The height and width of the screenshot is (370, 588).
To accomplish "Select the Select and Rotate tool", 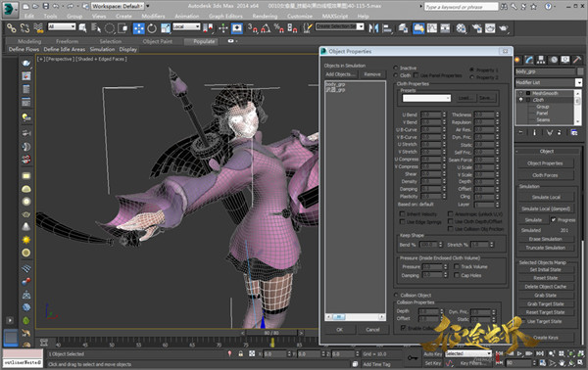I will (x=152, y=28).
